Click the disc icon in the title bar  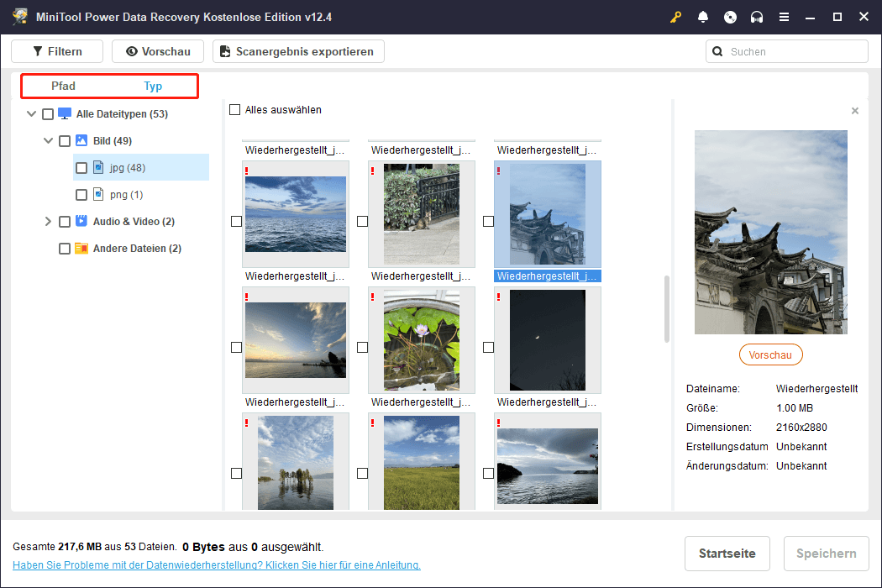(730, 17)
